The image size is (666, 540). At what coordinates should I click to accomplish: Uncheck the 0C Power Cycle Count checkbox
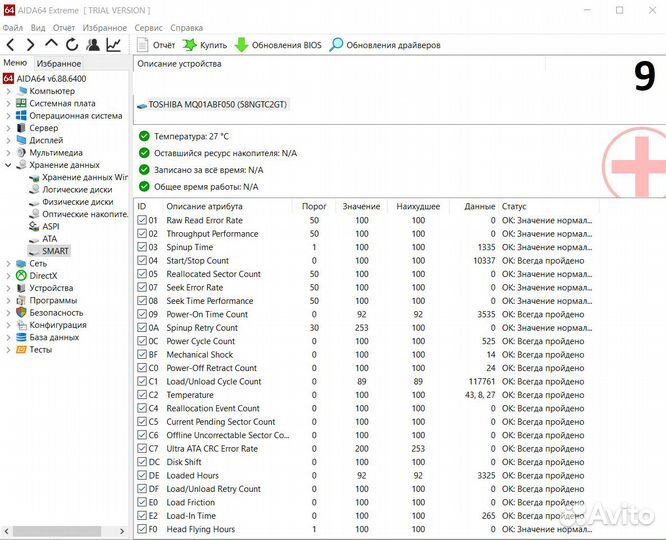coord(142,341)
